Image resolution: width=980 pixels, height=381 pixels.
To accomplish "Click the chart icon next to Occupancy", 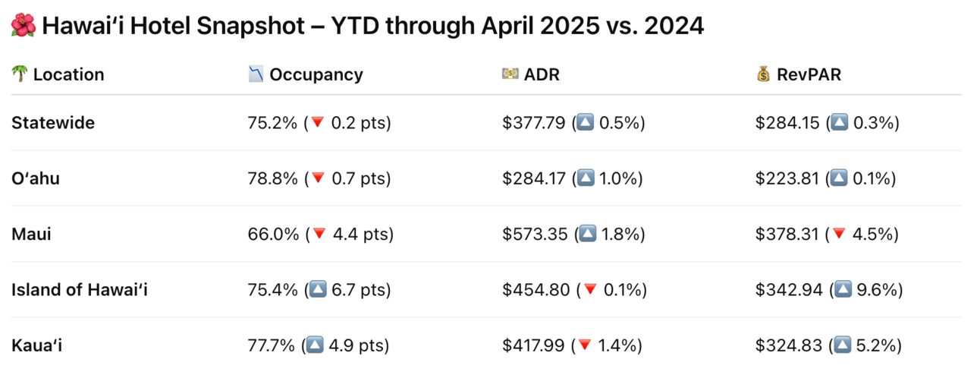I will pyautogui.click(x=256, y=74).
